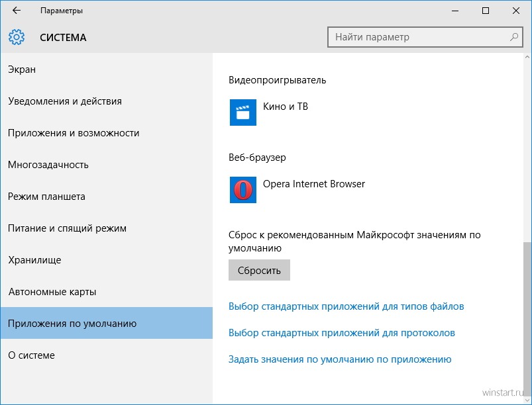Screen dimensions: 532x405
Task: Click the Найти параметр search field
Action: click(x=425, y=37)
